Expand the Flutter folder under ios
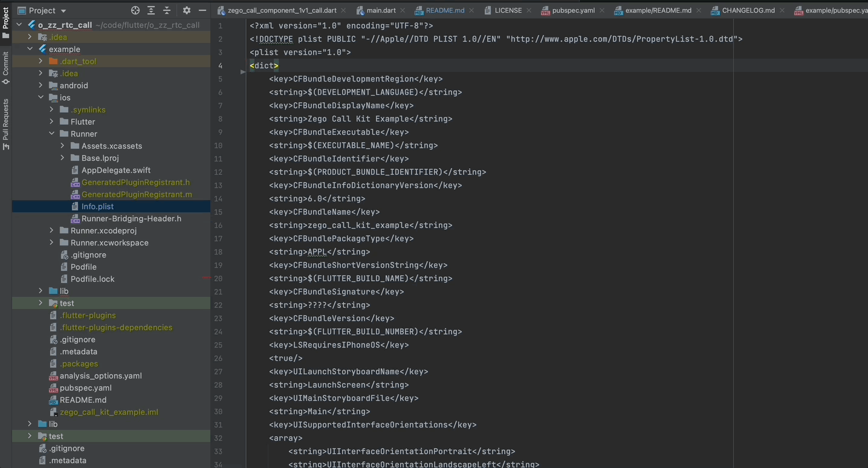868x468 pixels. [51, 122]
